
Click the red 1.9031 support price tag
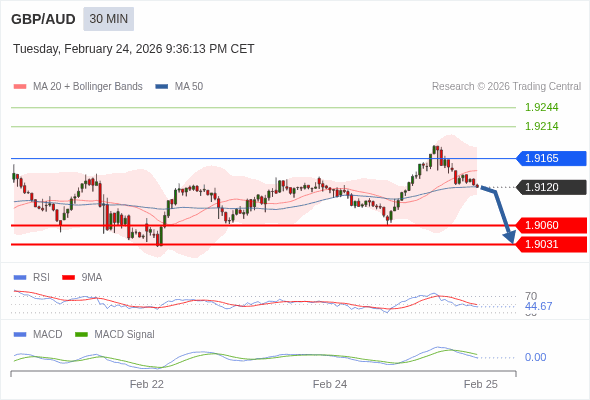coord(551,244)
